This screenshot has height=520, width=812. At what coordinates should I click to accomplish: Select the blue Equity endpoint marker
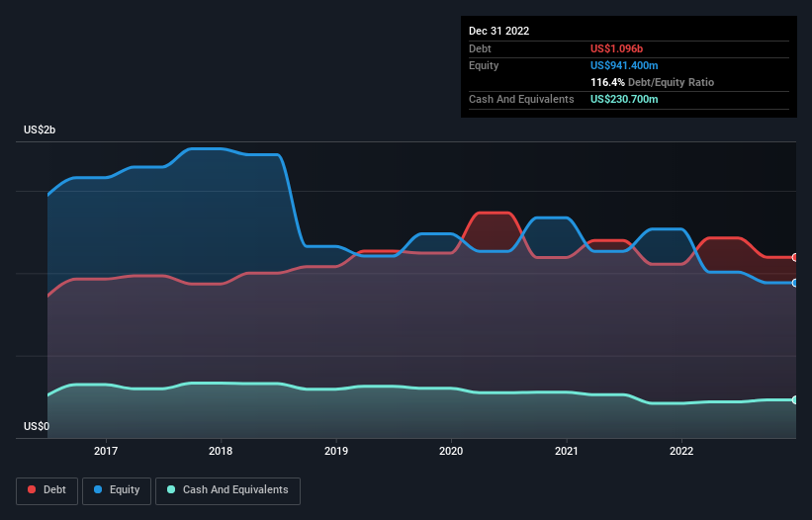[795, 283]
